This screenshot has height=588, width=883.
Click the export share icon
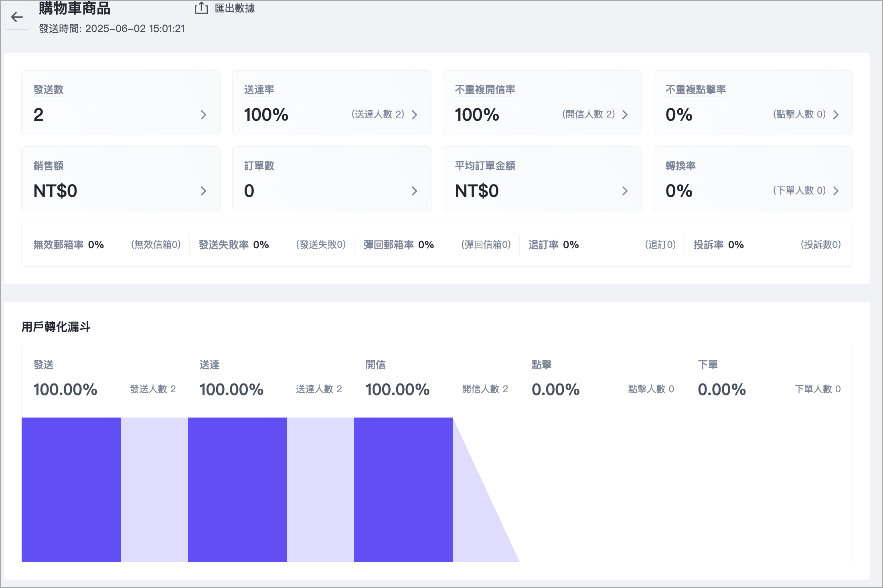(x=201, y=8)
